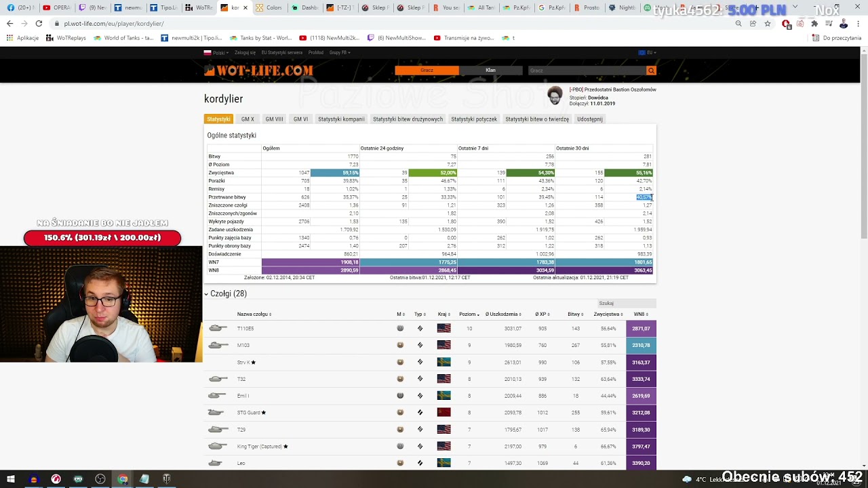Image resolution: width=868 pixels, height=488 pixels.
Task: Sort tanks by Bitwy column
Action: 576,314
